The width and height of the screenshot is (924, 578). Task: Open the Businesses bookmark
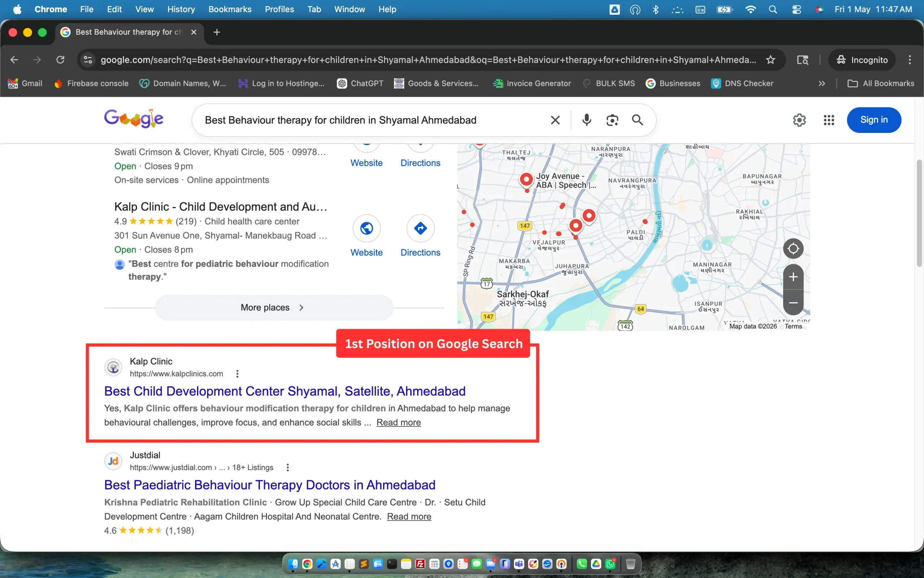[673, 83]
